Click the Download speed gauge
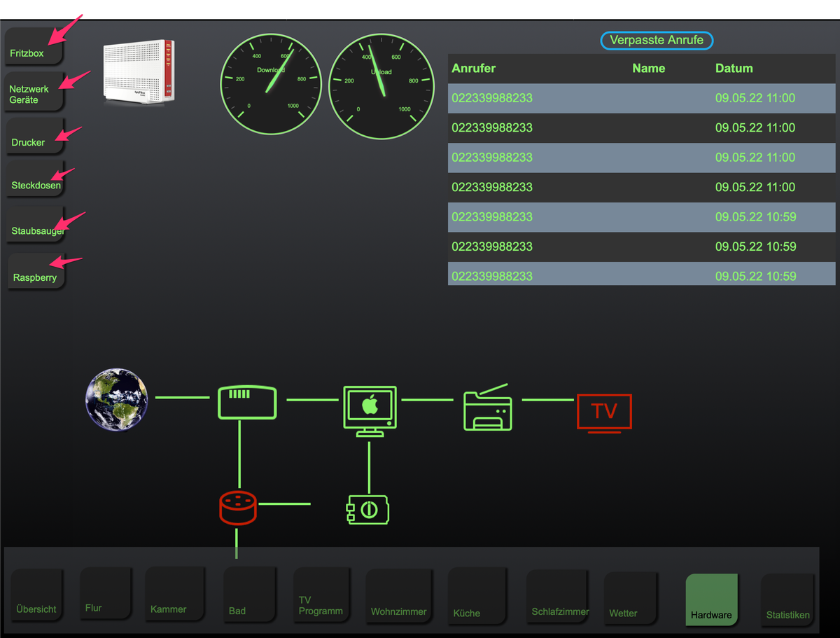The height and width of the screenshot is (638, 840). [x=271, y=86]
